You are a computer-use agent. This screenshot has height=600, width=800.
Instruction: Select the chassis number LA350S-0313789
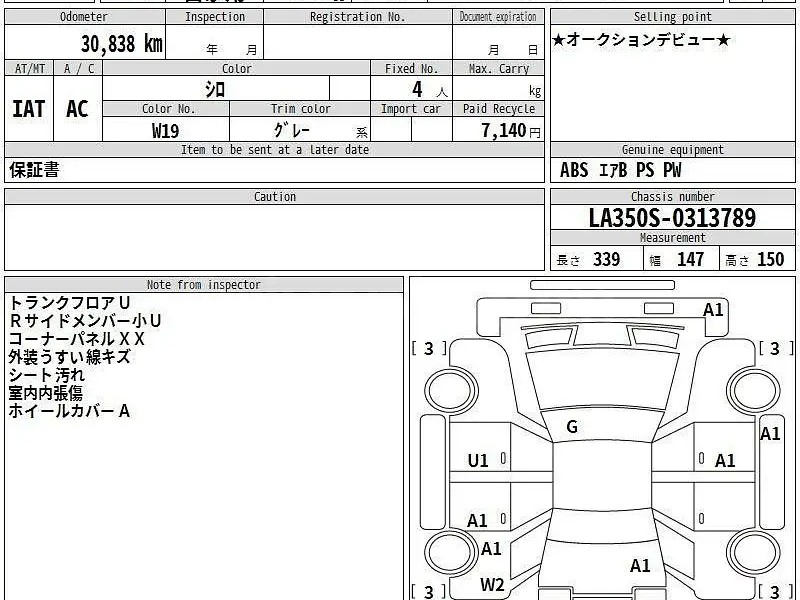[672, 218]
